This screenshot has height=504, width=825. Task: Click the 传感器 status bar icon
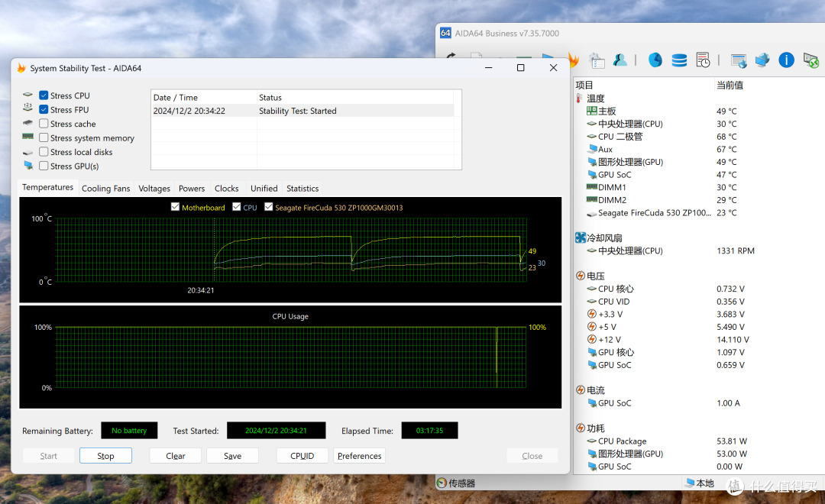coord(442,483)
